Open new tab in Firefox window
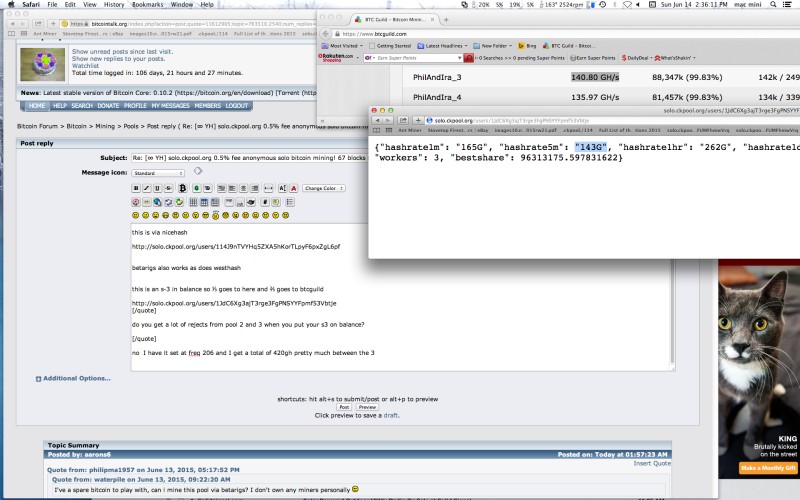Screen dimensions: 800x500 [446, 19]
